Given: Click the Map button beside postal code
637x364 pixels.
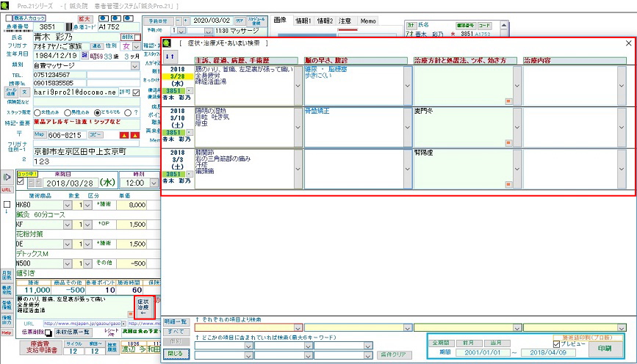Looking at the screenshot, I should 40,135.
